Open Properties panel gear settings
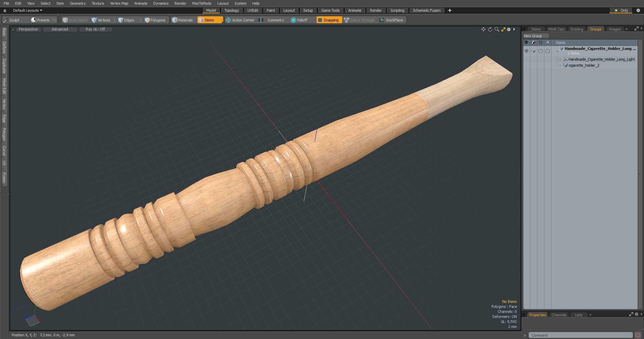Image resolution: width=644 pixels, height=339 pixels. pos(637,314)
